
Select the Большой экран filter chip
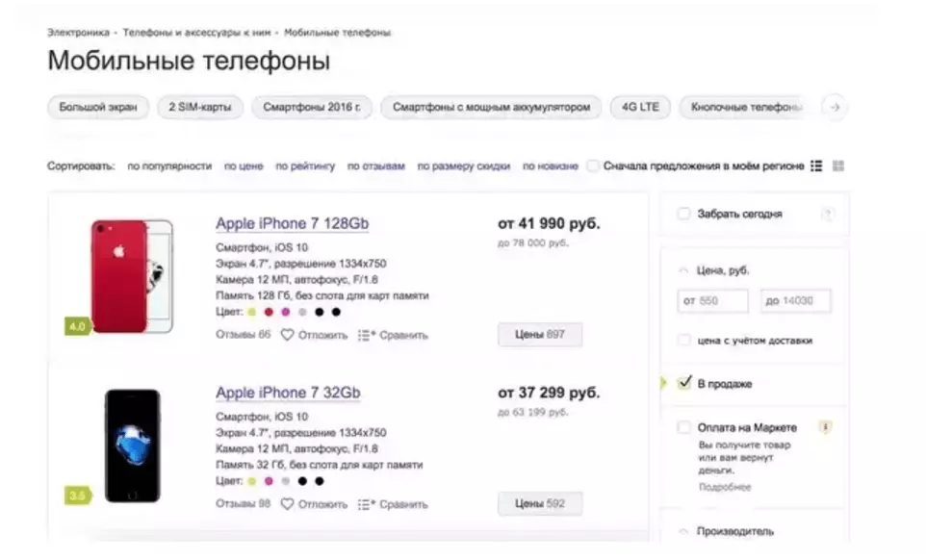[x=98, y=108]
